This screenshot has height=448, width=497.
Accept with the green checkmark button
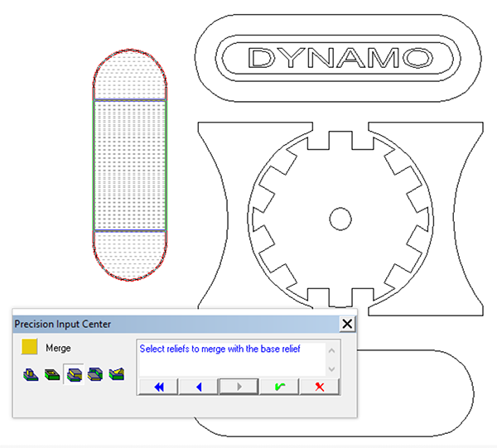pos(279,387)
